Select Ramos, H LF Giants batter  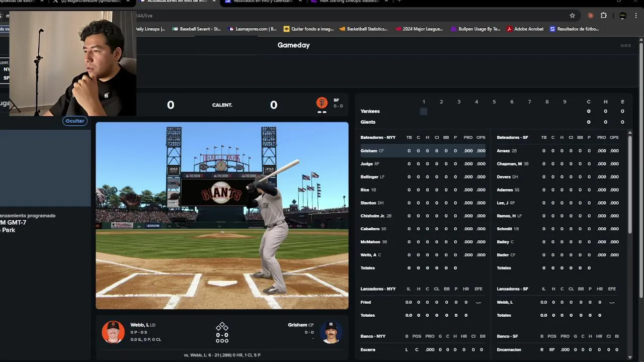point(558,216)
